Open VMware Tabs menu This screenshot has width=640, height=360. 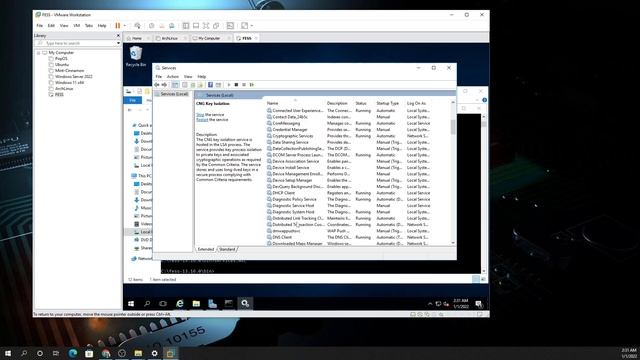coord(89,25)
